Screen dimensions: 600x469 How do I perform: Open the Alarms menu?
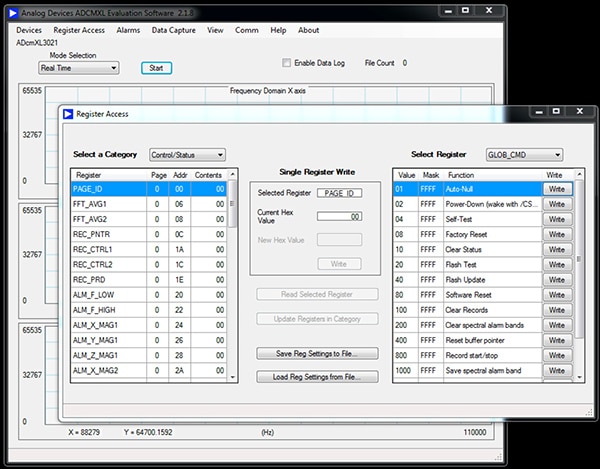[128, 30]
